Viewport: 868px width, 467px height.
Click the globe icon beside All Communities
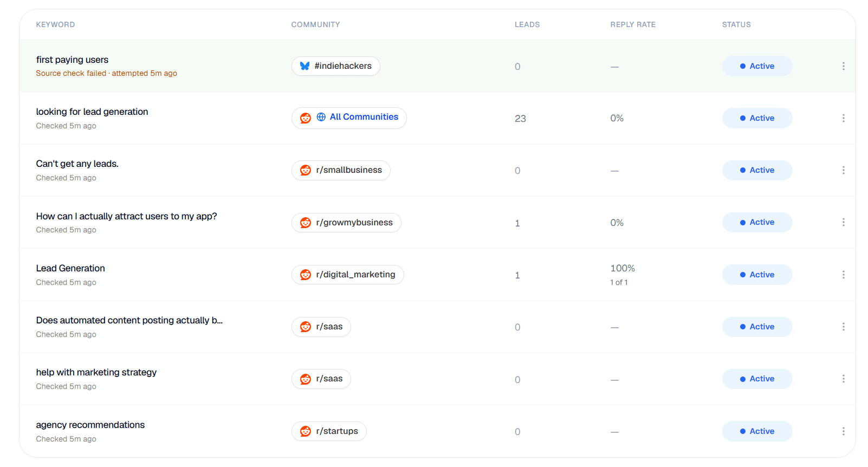pos(321,117)
